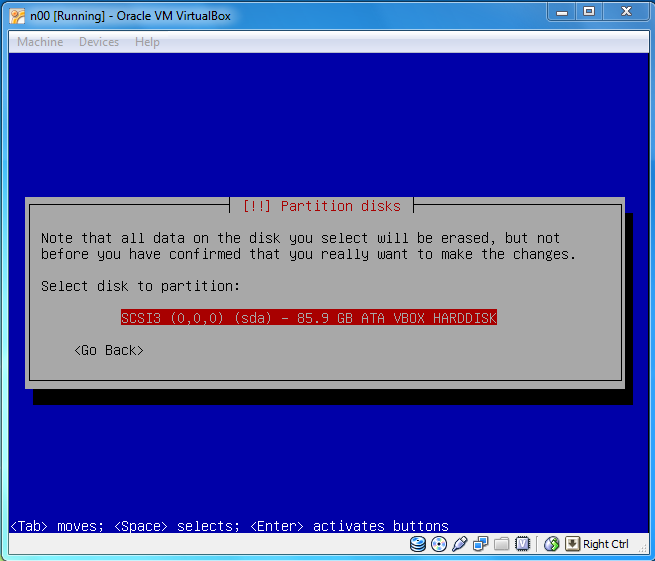Click the 'Select disk to partition:' label
Screen dimensions: 655x561
[140, 286]
